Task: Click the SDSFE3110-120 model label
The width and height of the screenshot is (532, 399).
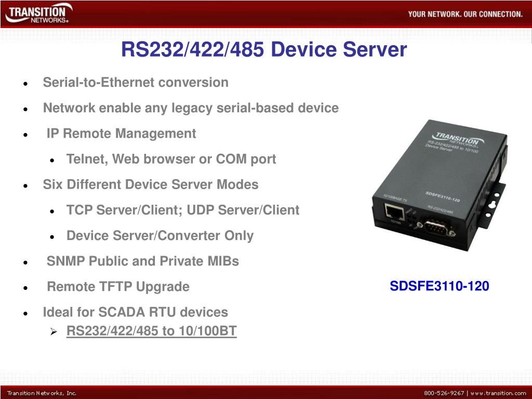Action: (440, 286)
